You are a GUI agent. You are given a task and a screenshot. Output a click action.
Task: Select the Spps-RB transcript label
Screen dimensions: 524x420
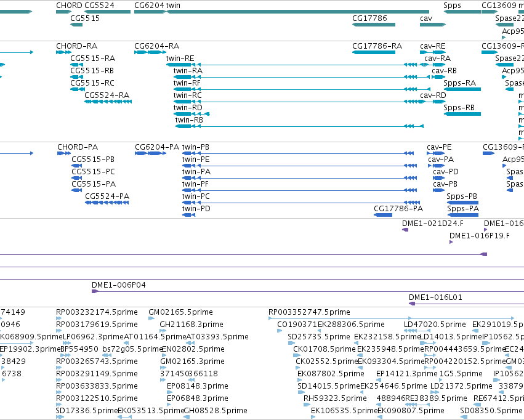point(459,108)
